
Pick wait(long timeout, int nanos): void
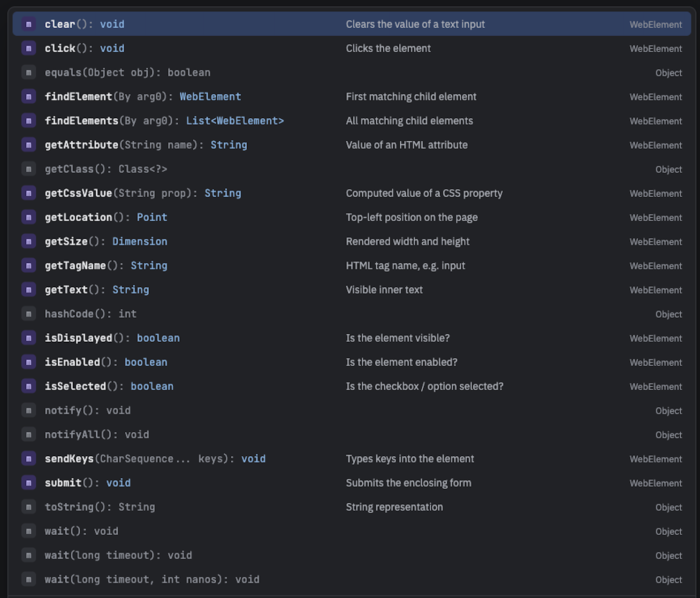click(x=352, y=579)
